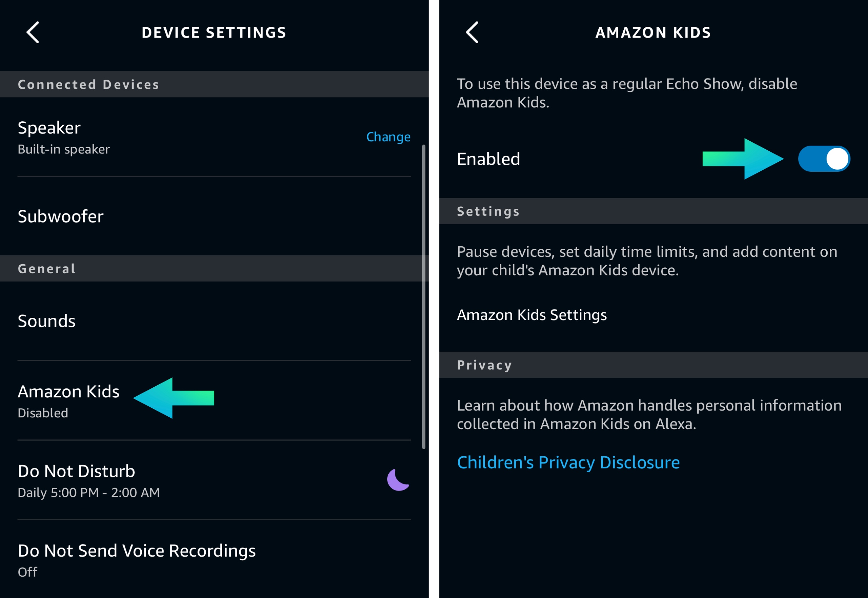Open the Amazon Kids option showing Disabled
Image resolution: width=868 pixels, height=598 pixels.
68,400
